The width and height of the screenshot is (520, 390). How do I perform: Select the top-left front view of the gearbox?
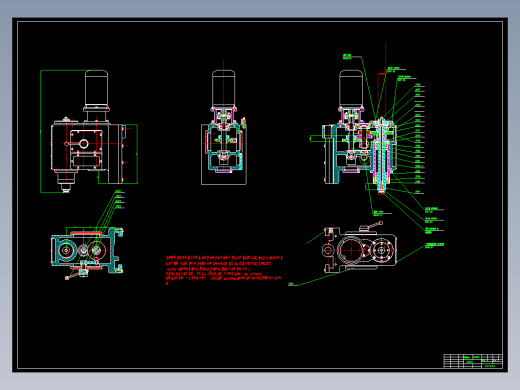[x=89, y=131]
